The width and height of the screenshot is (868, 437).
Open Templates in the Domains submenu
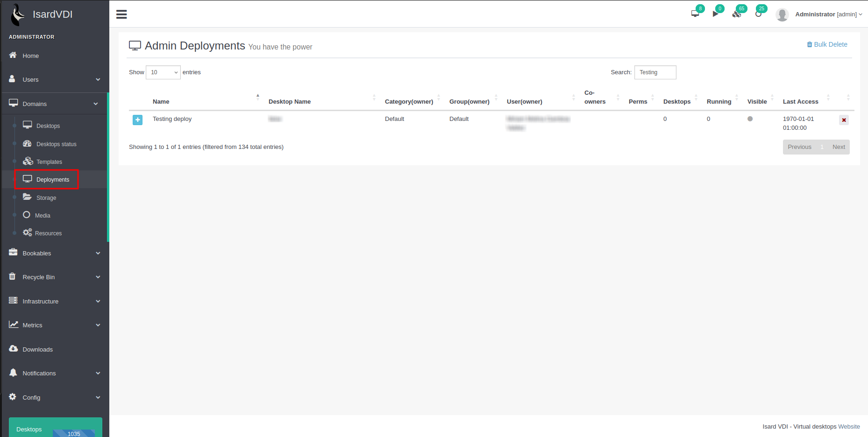coord(49,162)
